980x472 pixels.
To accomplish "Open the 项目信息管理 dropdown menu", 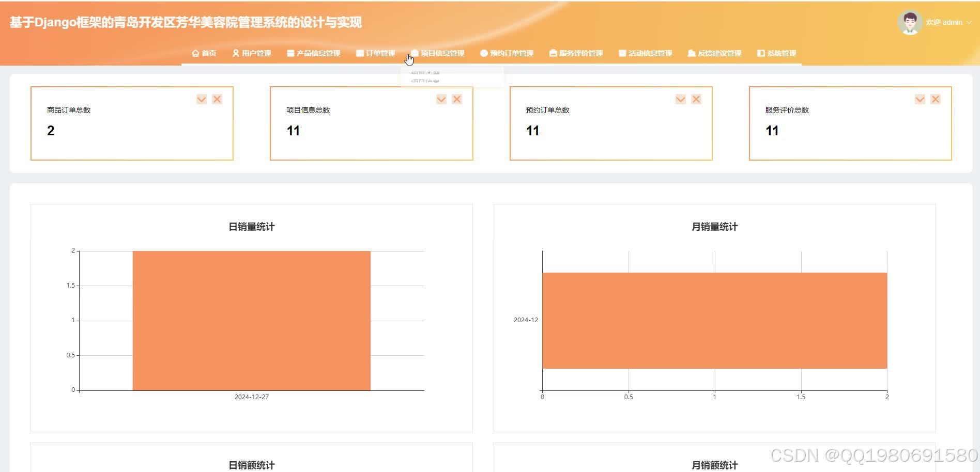I will point(442,53).
